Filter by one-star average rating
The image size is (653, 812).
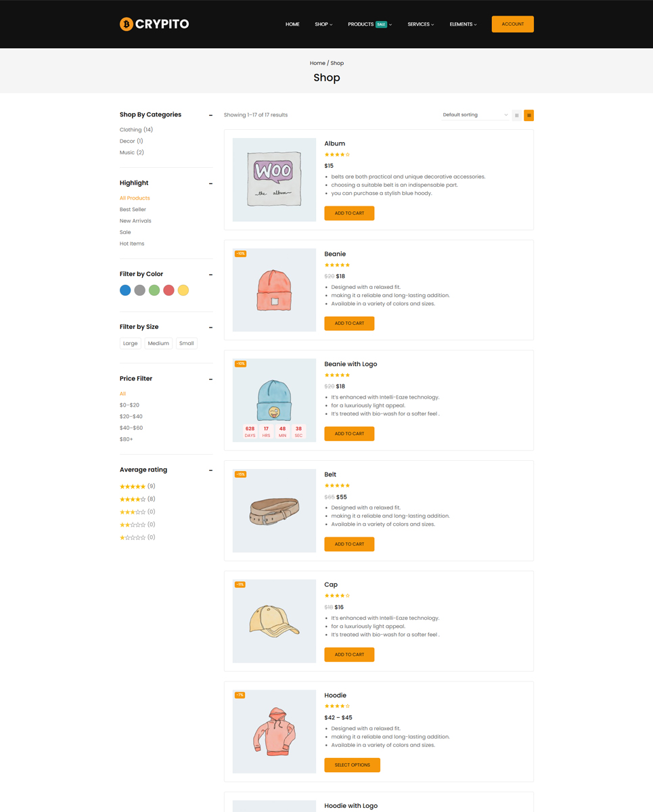(x=133, y=538)
